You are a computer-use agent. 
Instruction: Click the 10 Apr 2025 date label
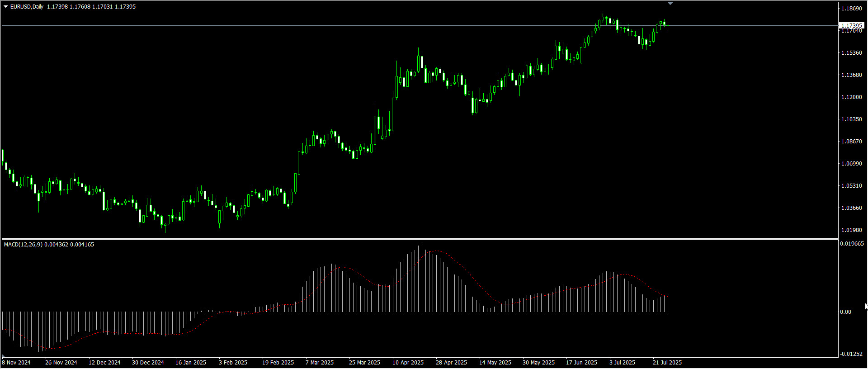(x=408, y=363)
